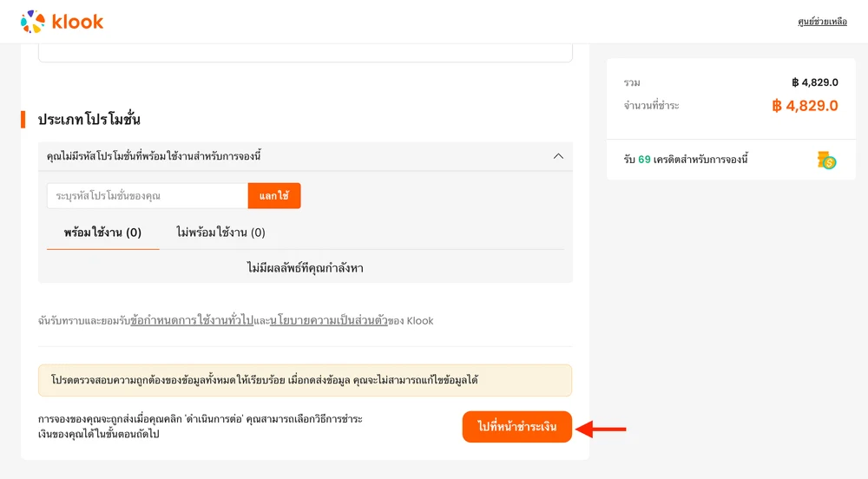Screen dimensions: 868x479
Task: Click the แลกใช้ redeem button
Action: point(274,196)
